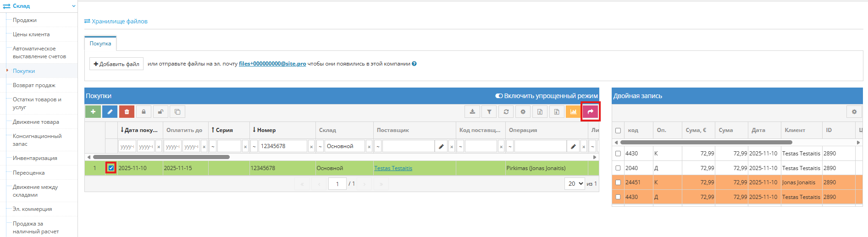The width and height of the screenshot is (868, 237).
Task: Open 'Инвентаризация' in the sidebar menu
Action: 35,158
